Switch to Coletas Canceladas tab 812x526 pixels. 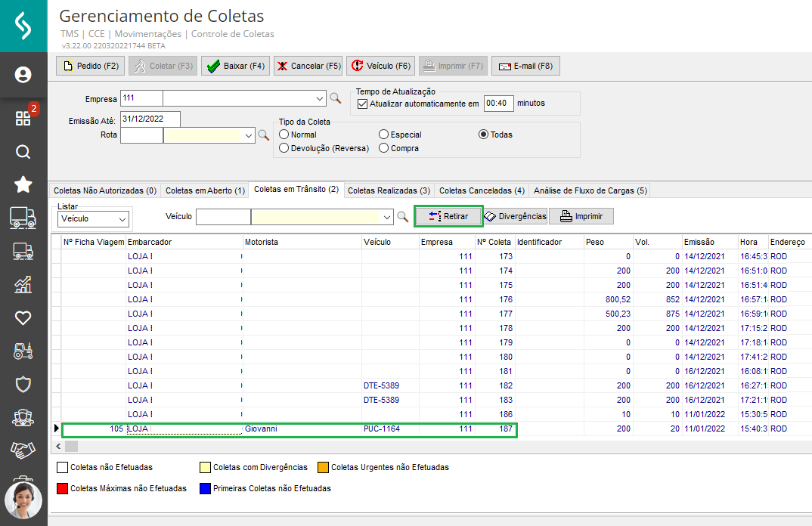[x=482, y=190]
